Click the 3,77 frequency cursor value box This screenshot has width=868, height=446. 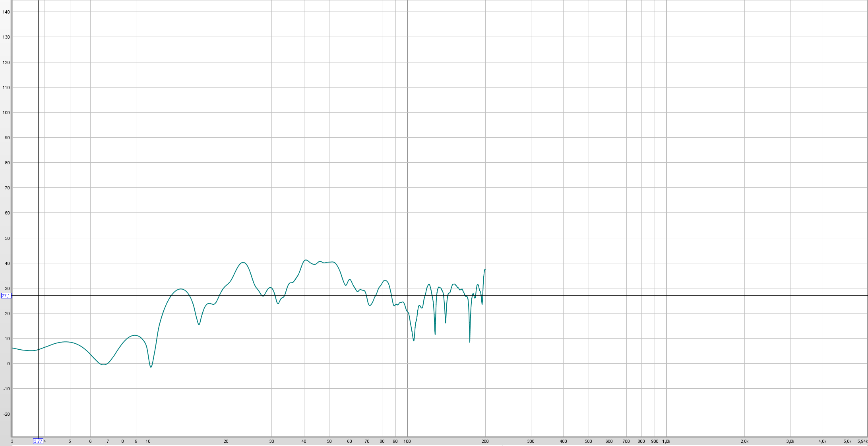pyautogui.click(x=38, y=441)
